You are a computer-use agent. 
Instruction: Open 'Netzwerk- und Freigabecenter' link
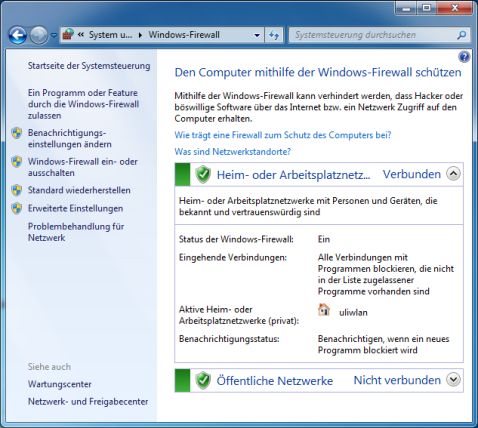tap(88, 401)
